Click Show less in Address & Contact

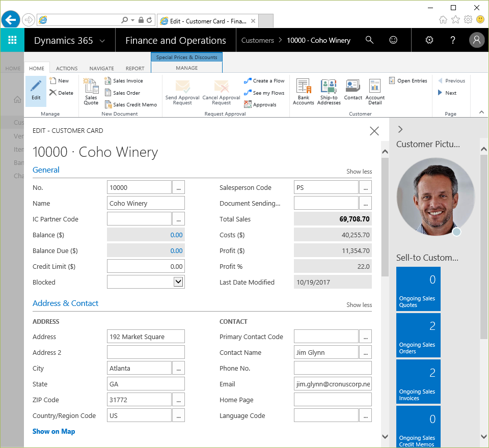click(359, 305)
